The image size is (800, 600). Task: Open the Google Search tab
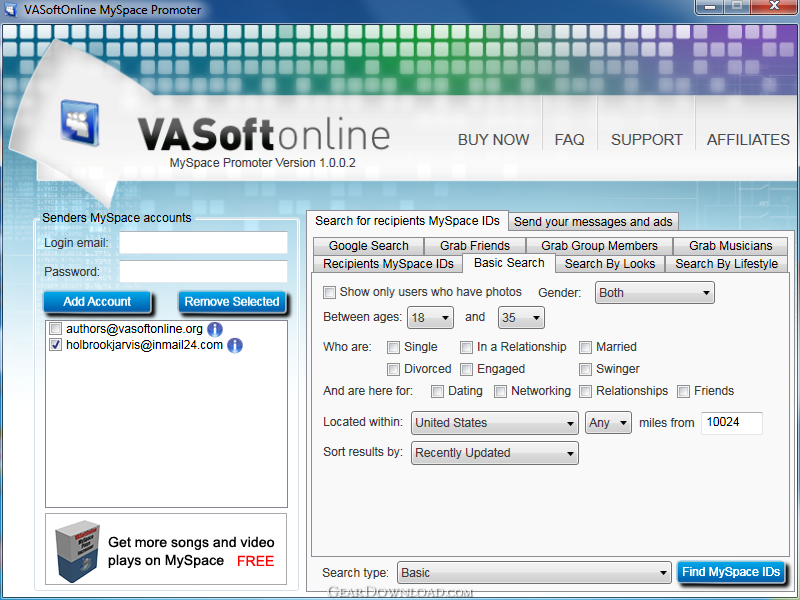click(368, 246)
